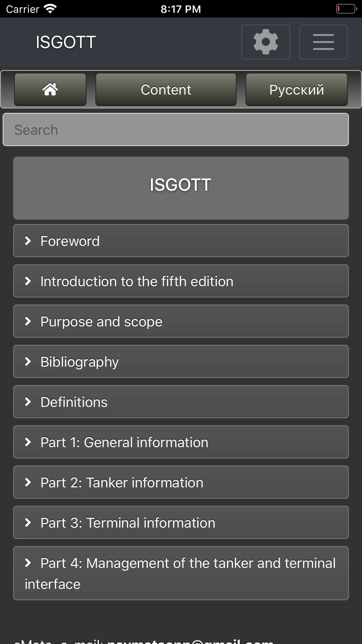
Task: Tap the battery indicator in status bar
Action: [x=346, y=9]
